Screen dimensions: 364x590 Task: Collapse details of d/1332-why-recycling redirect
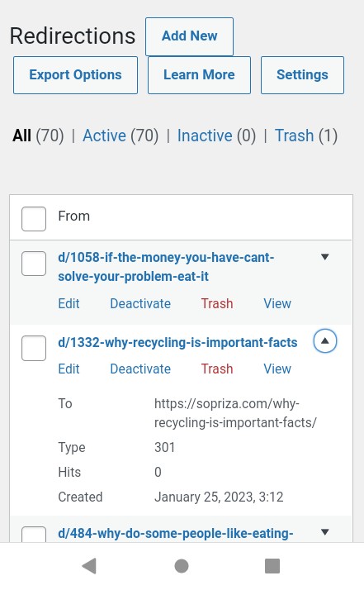[x=325, y=341]
